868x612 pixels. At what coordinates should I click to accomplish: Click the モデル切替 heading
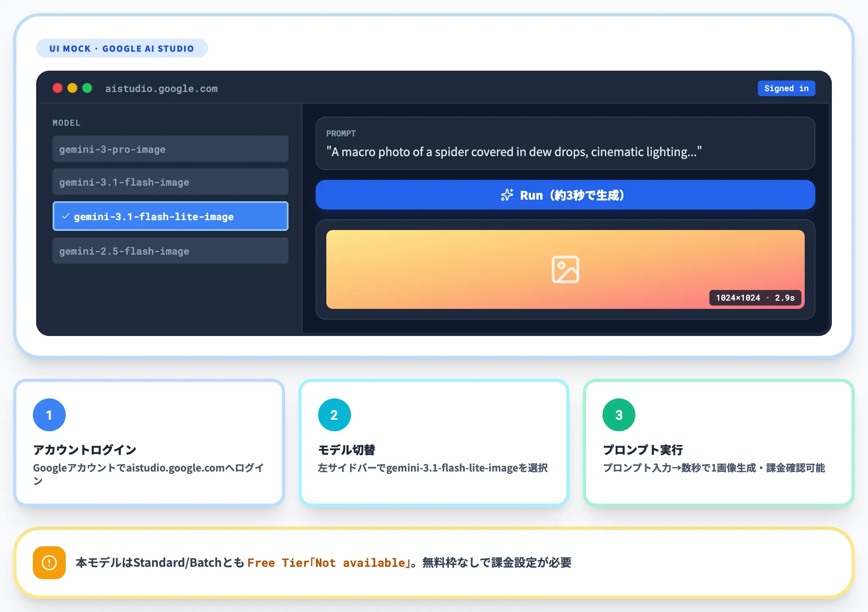[x=346, y=450]
